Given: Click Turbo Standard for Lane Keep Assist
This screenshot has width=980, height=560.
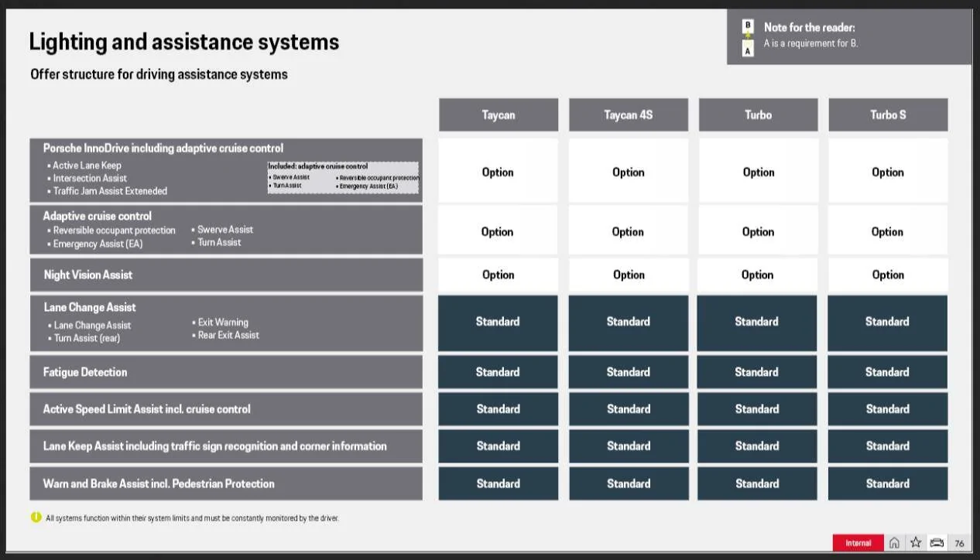Looking at the screenshot, I should click(x=757, y=446).
